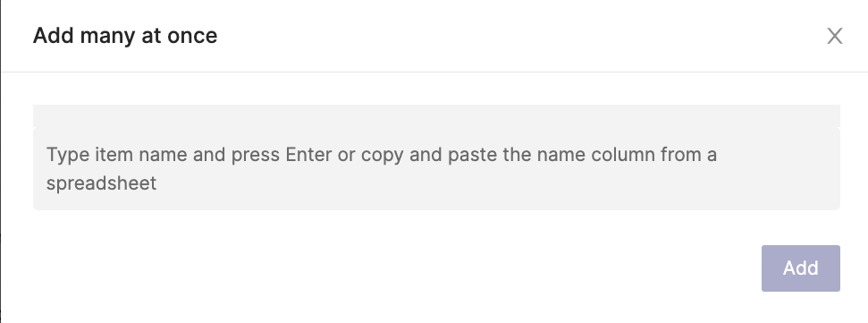Select the 'Type item name' placeholder field

[x=436, y=169]
